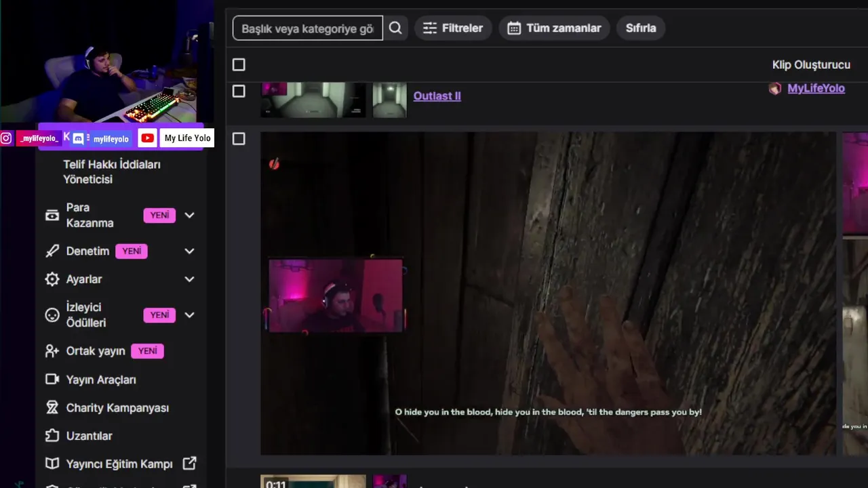The height and width of the screenshot is (488, 868).
Task: Open the large hovered clip preview
Action: [x=548, y=293]
